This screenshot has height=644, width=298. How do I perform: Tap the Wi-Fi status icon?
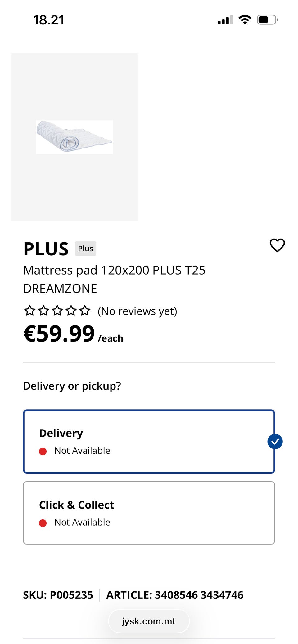point(245,20)
